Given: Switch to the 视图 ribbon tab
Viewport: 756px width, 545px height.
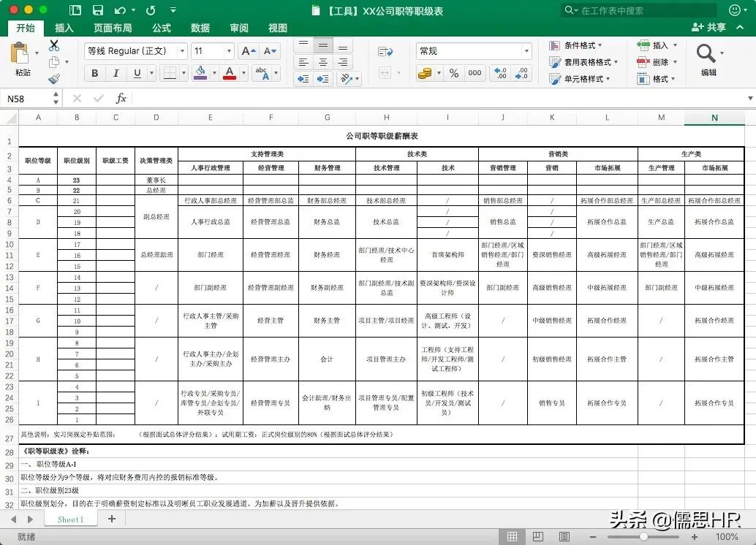Looking at the screenshot, I should [277, 28].
